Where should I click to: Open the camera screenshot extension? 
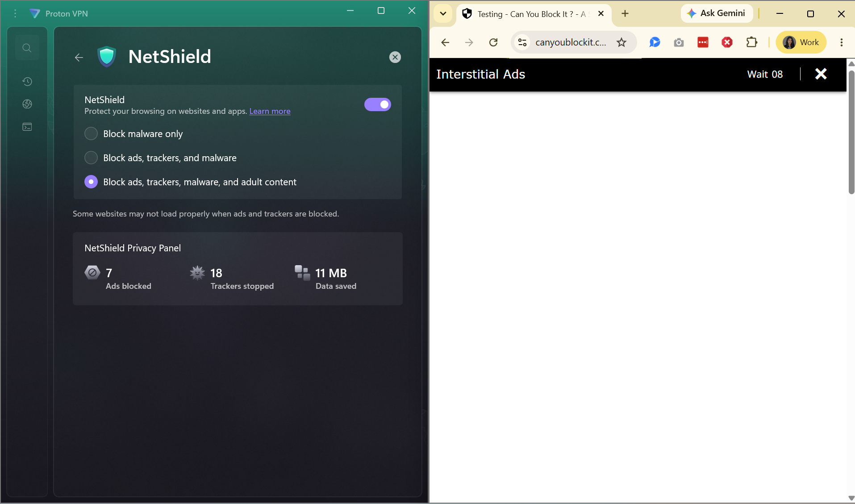pos(679,42)
